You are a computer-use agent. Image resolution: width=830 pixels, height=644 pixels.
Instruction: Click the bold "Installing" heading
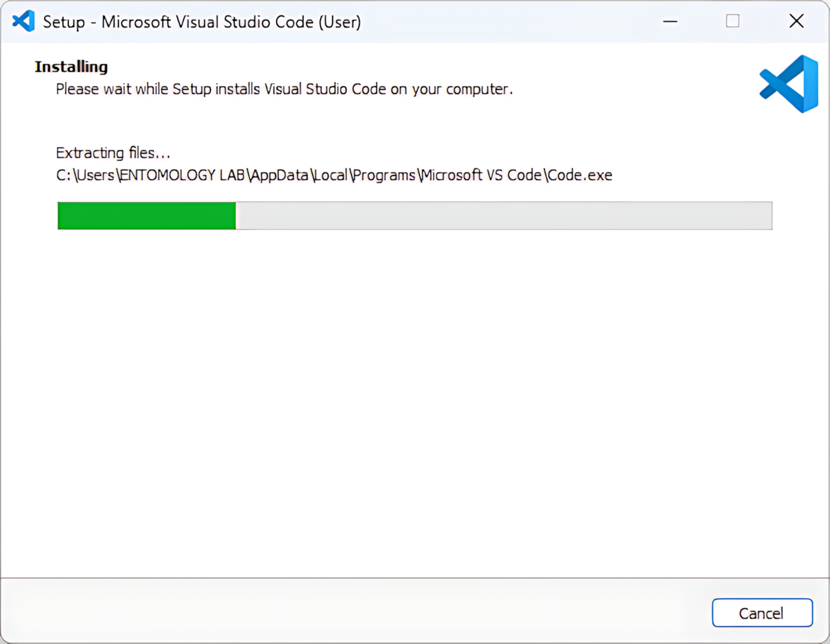(x=71, y=67)
